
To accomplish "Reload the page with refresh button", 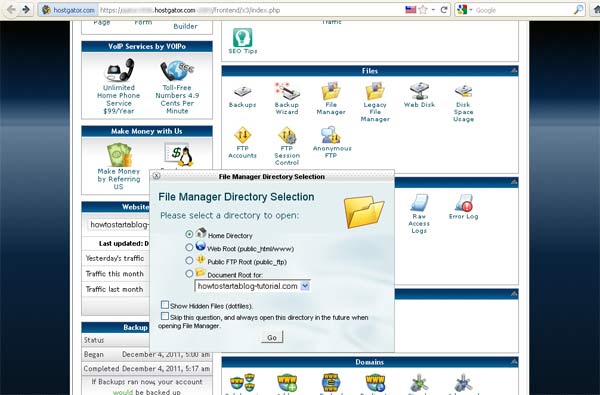I will (x=444, y=10).
